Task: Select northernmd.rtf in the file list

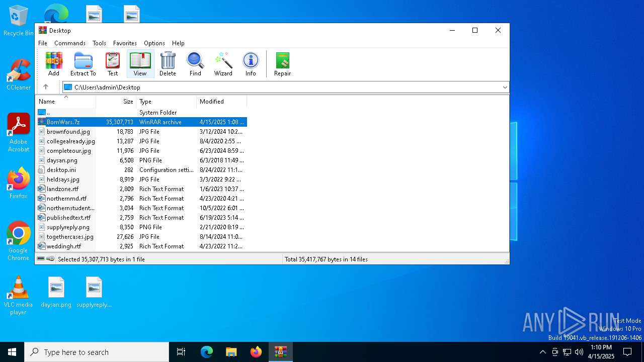Action: (141, 199)
